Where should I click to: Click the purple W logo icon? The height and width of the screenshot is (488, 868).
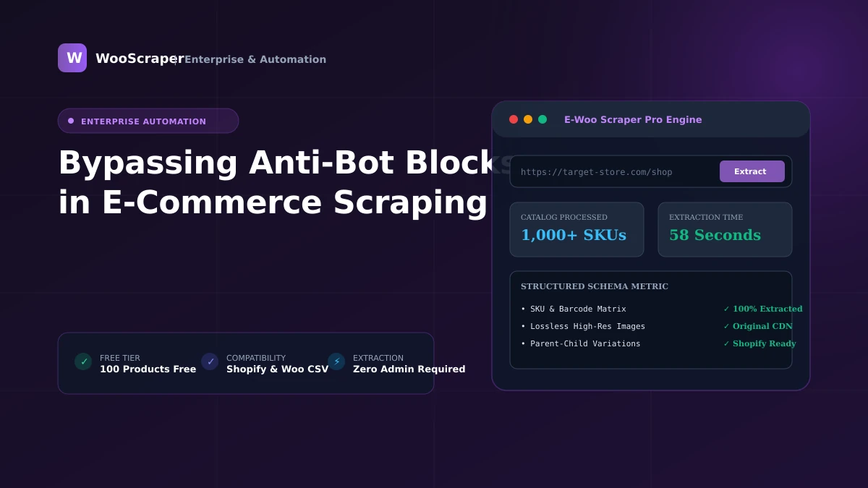pos(72,58)
